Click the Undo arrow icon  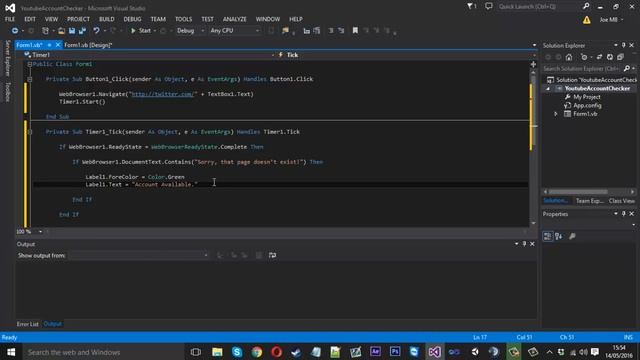(x=96, y=31)
